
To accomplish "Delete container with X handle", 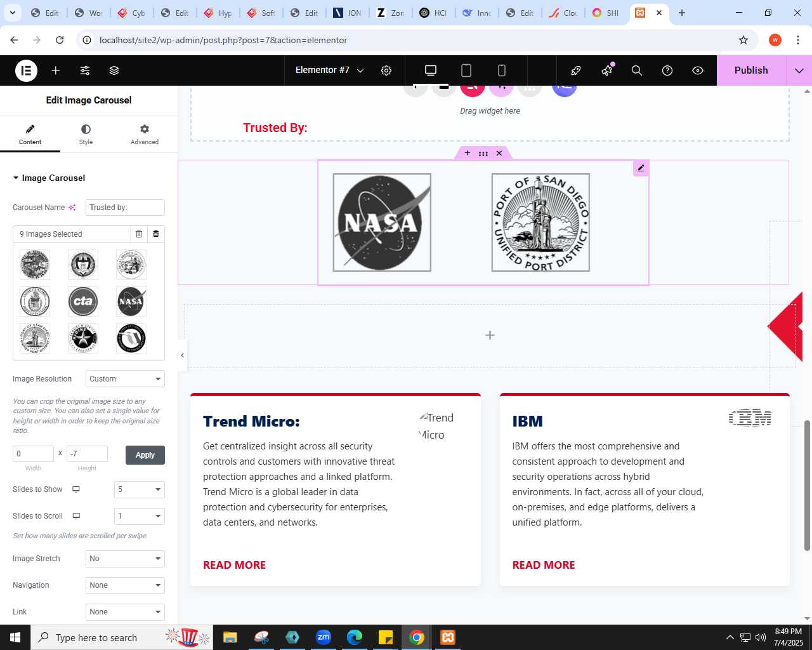I will [x=499, y=153].
